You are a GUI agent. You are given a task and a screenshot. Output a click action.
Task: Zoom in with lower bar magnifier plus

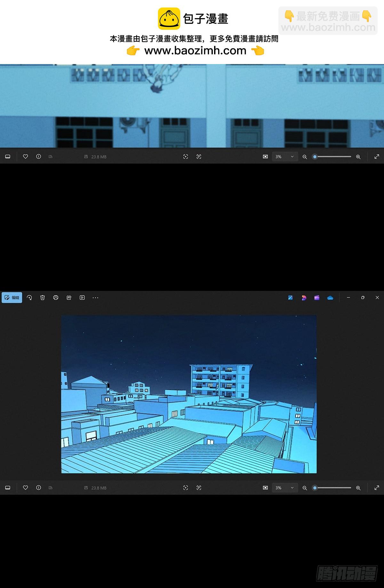click(358, 488)
